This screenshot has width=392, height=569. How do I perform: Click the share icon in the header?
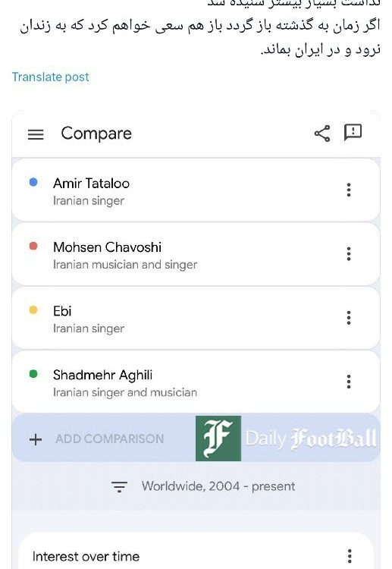click(x=322, y=134)
